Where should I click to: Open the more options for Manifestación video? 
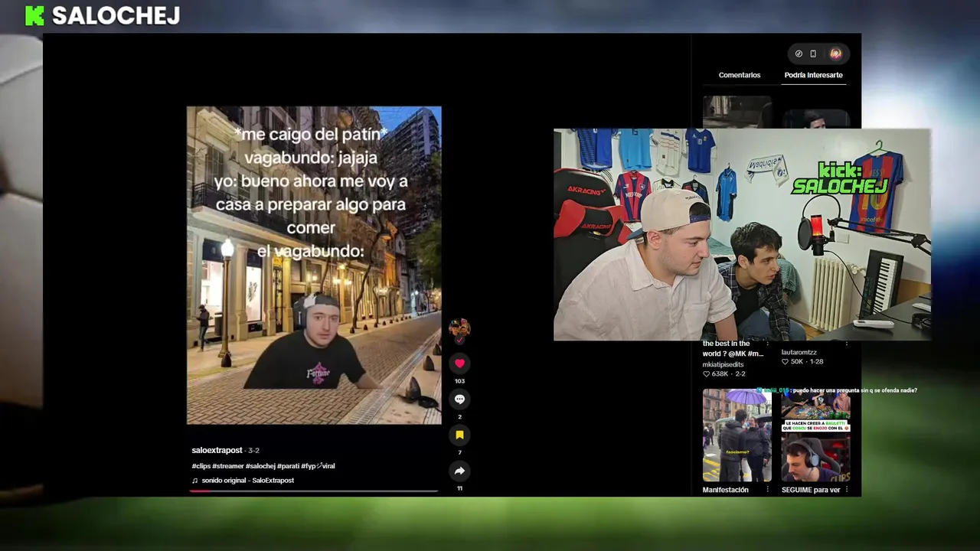767,490
